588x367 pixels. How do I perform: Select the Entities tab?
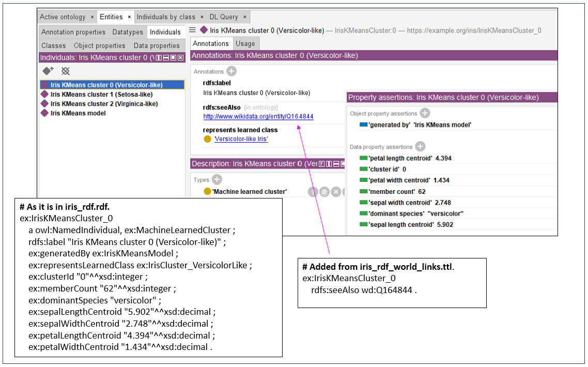pos(111,17)
